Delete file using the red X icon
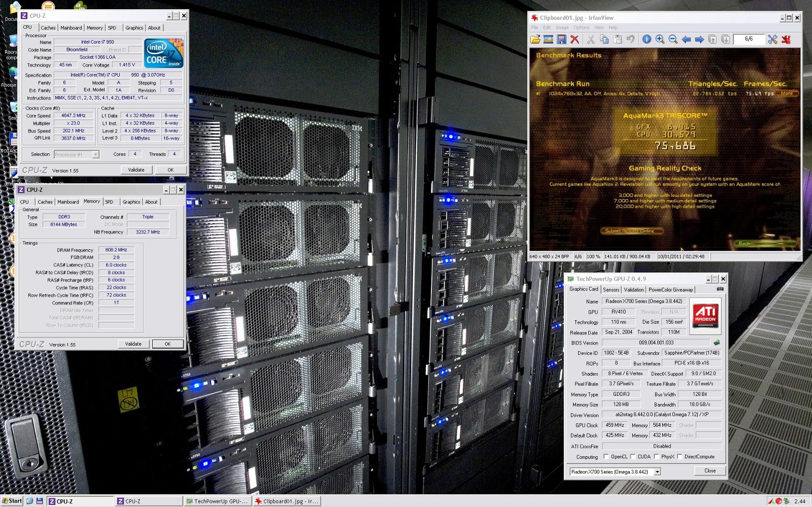The width and height of the screenshot is (812, 507). [x=574, y=39]
